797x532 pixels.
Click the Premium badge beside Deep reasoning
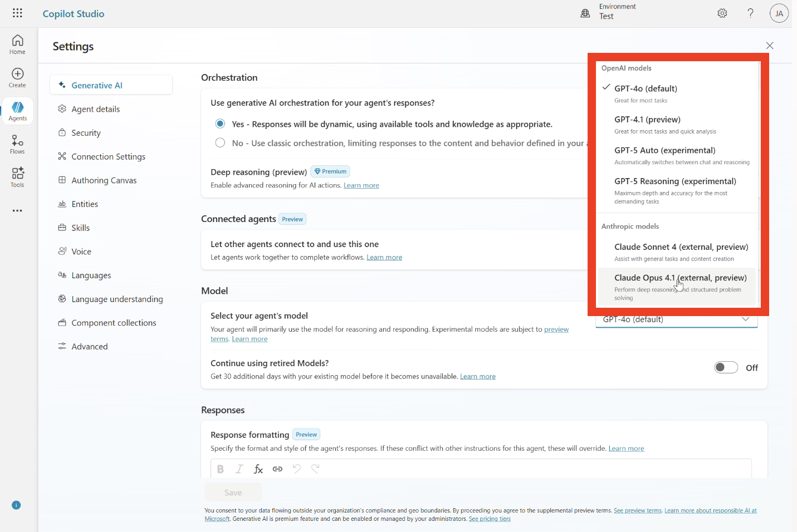[330, 171]
